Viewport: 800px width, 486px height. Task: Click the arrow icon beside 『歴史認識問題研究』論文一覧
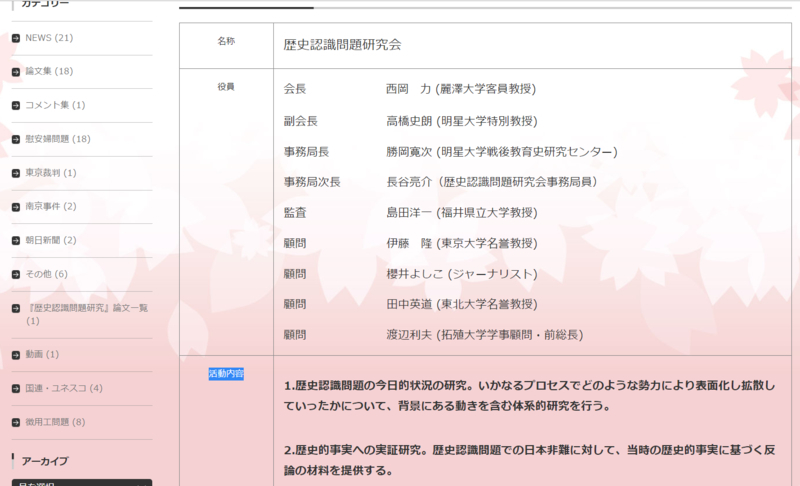click(16, 309)
